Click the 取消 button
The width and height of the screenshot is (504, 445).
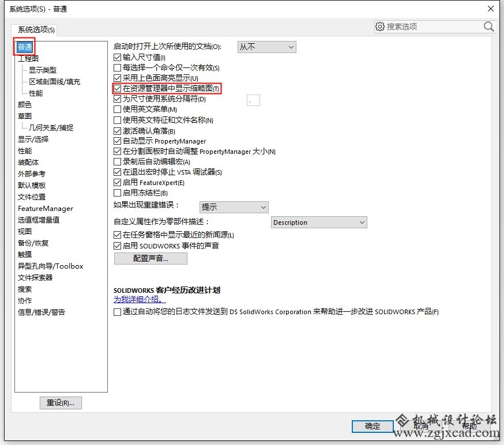[421, 427]
